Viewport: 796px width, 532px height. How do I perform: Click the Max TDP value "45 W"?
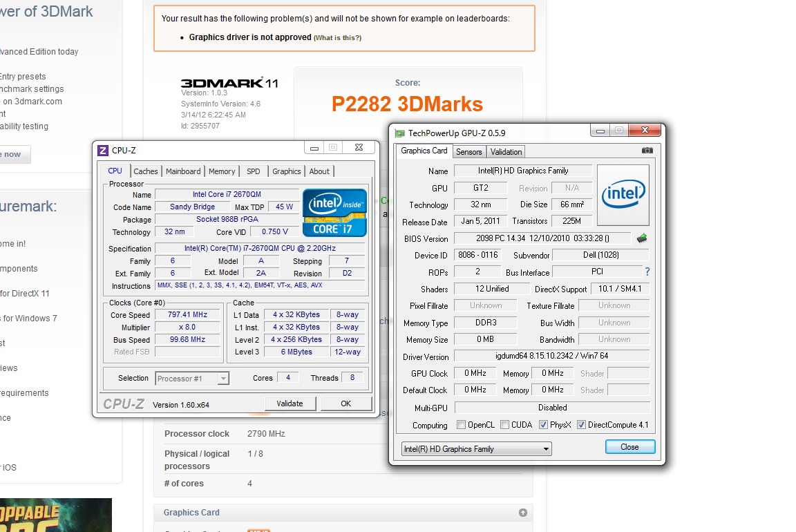(284, 207)
